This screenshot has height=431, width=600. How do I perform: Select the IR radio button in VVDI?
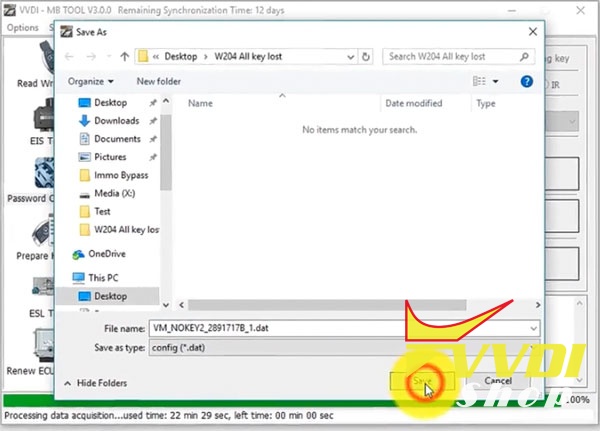[x=547, y=85]
